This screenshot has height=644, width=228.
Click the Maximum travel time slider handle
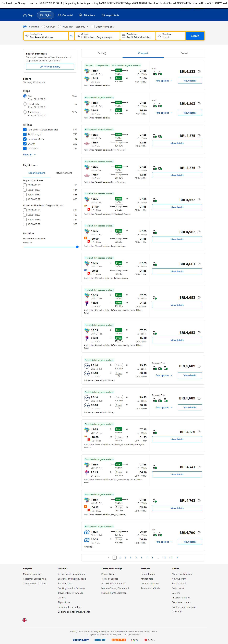point(77,247)
